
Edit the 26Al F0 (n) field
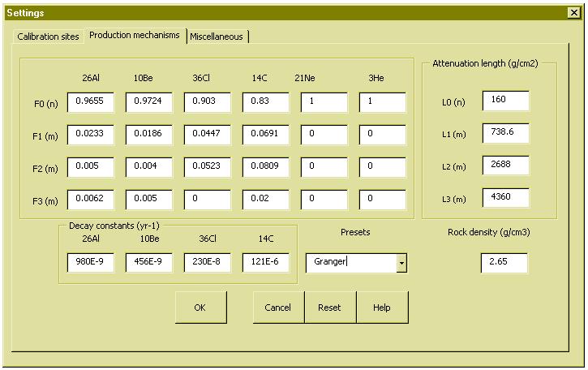(x=90, y=102)
